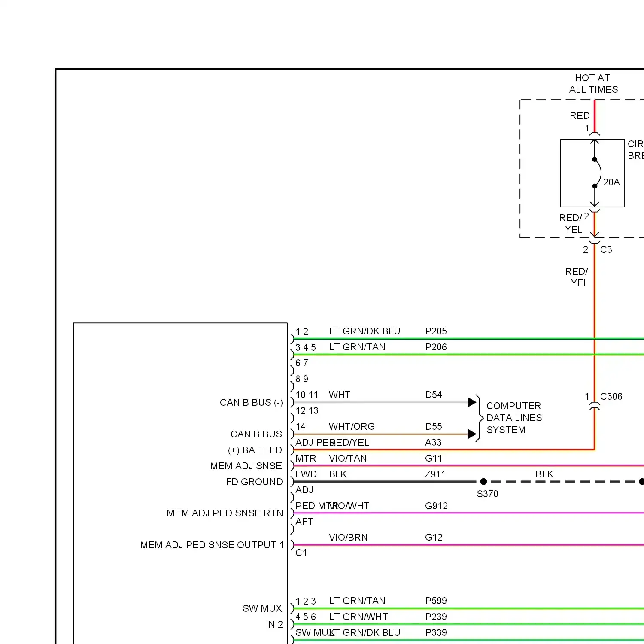644x644 pixels.
Task: Click the D54 circuit code
Action: coord(433,395)
